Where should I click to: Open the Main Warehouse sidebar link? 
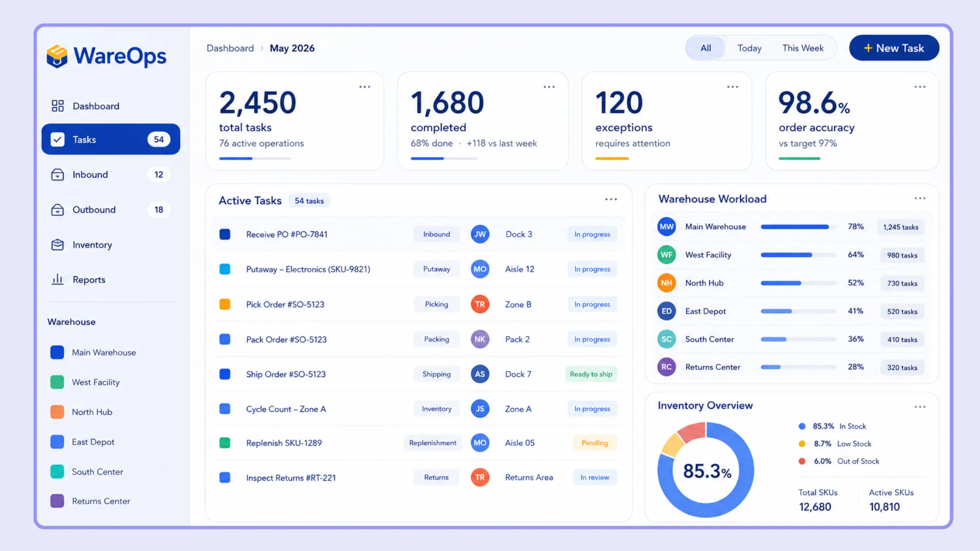93,353
